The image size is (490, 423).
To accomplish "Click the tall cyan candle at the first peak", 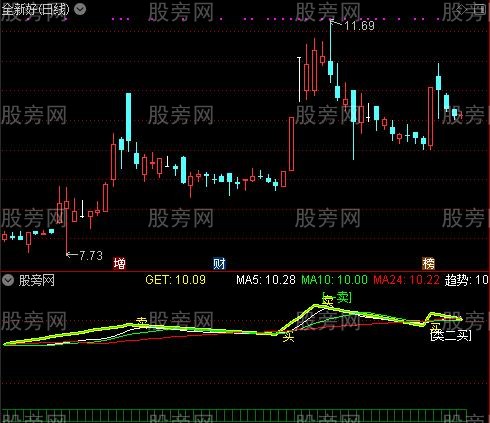I will pos(128,117).
